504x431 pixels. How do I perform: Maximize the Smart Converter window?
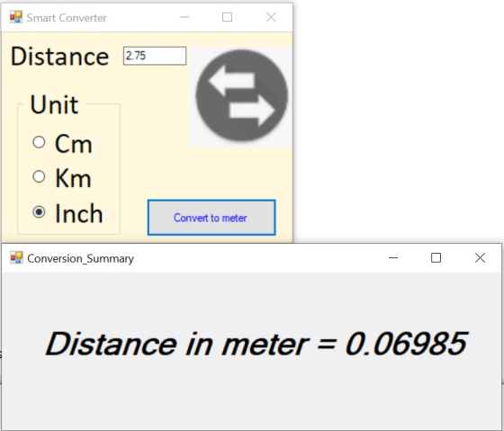227,17
